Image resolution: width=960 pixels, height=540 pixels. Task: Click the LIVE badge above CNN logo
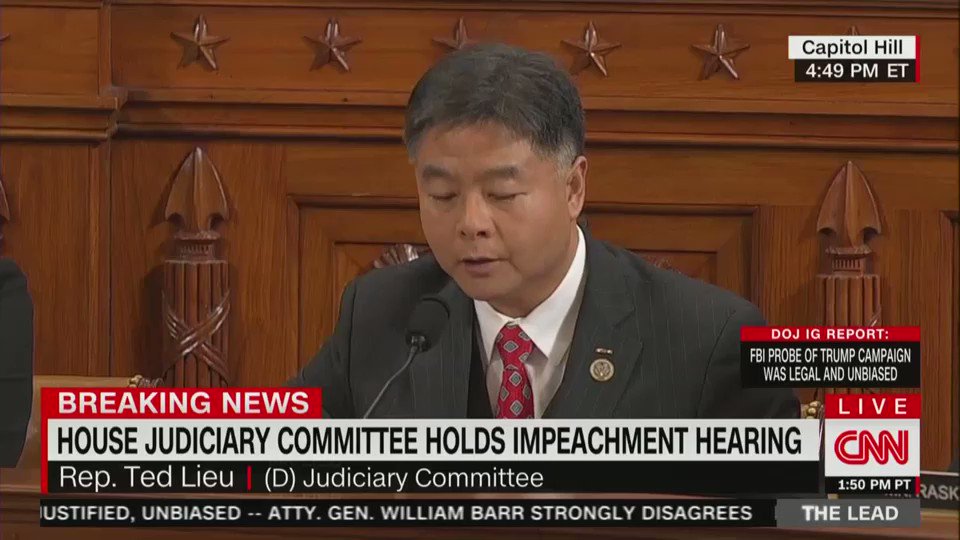click(x=872, y=407)
